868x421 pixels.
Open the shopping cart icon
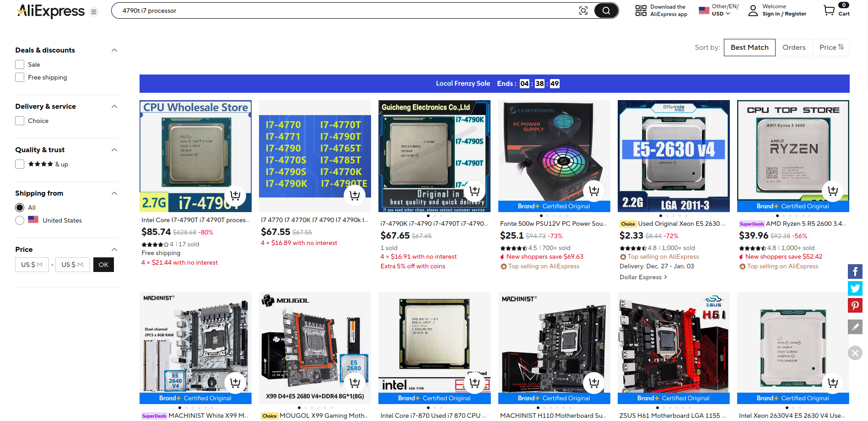click(x=829, y=11)
